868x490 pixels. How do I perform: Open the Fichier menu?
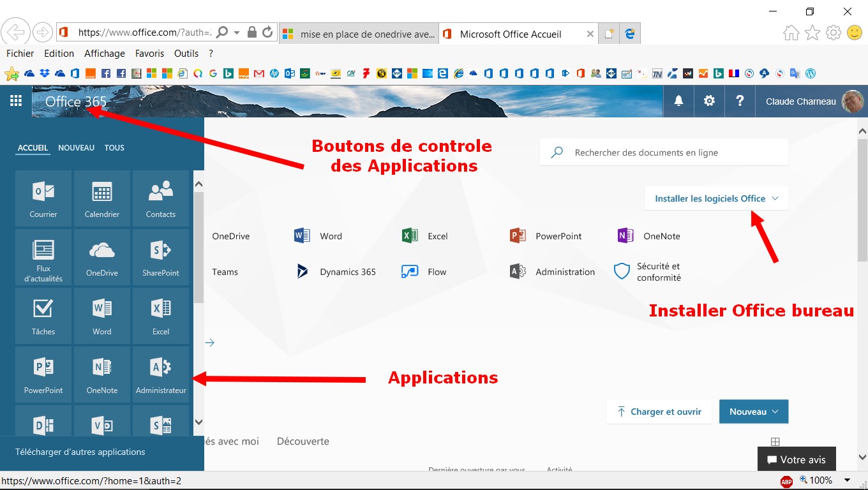point(20,54)
